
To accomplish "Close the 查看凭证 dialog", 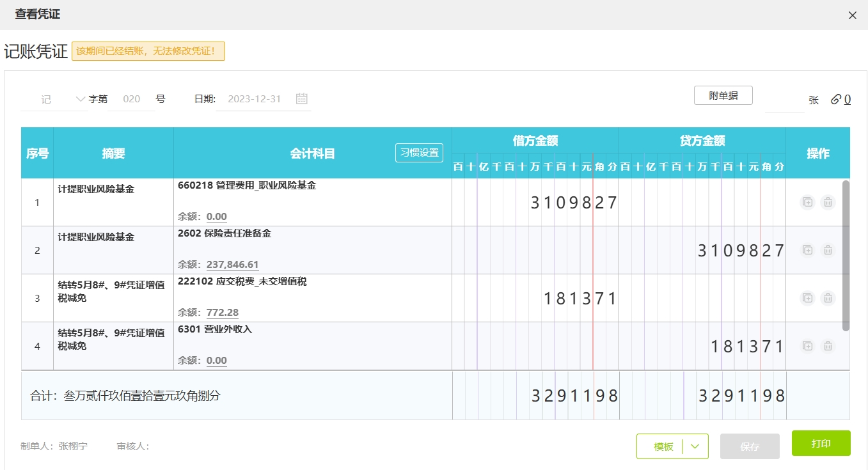I will click(x=852, y=15).
